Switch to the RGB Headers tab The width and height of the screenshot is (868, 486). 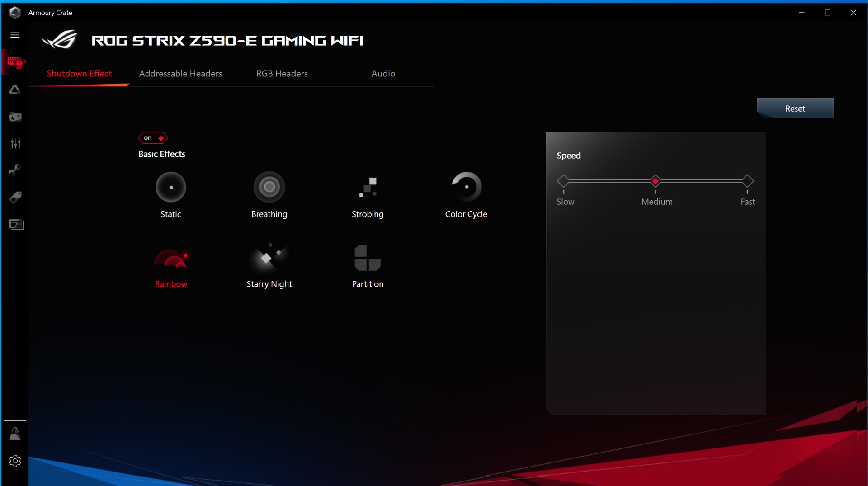coord(282,73)
